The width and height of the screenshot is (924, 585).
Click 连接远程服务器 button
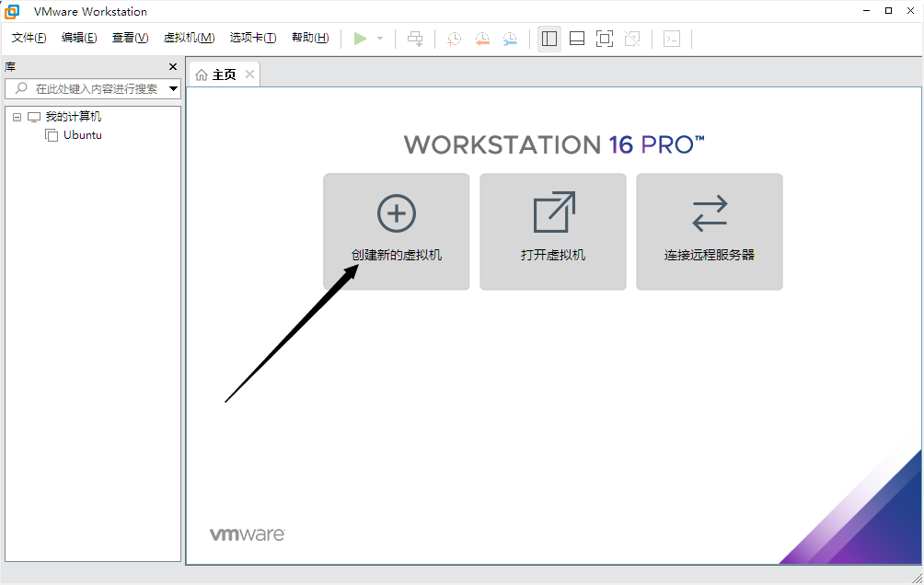(x=710, y=232)
